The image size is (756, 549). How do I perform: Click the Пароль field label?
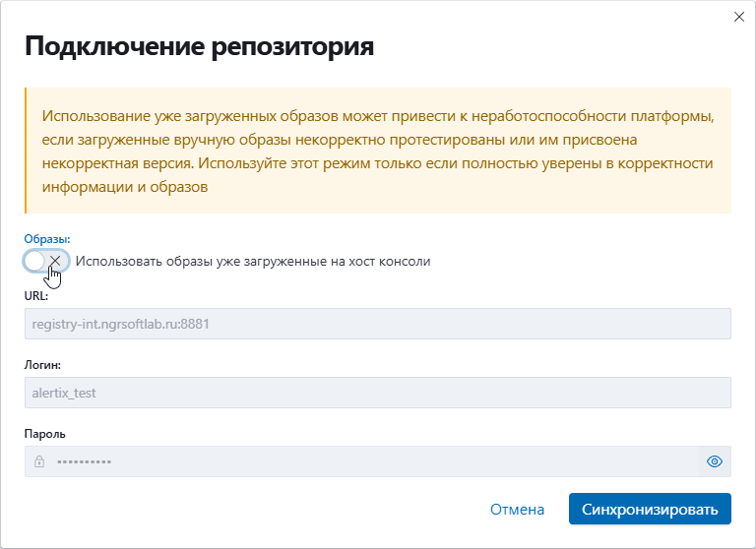point(45,434)
